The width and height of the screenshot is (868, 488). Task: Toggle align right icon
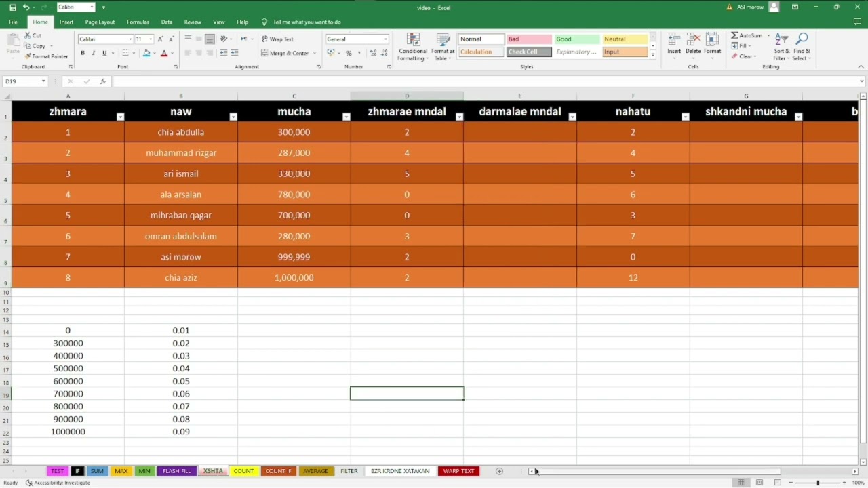click(x=210, y=53)
